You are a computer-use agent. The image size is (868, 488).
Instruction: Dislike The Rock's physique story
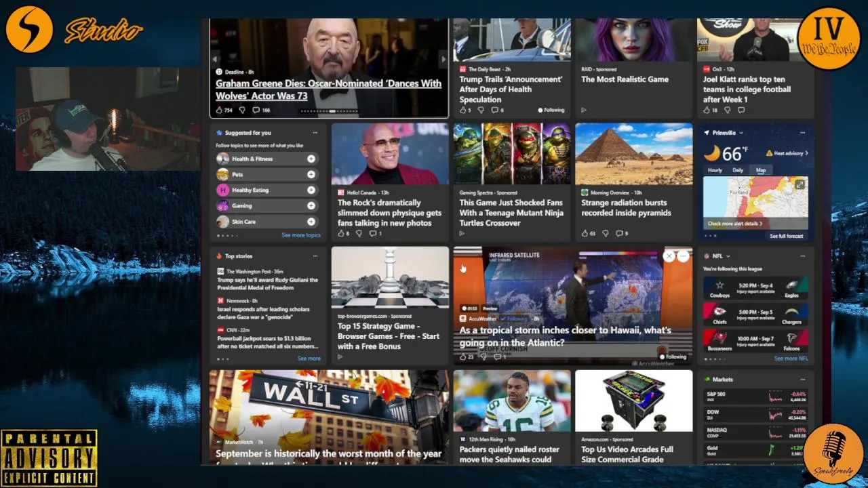(x=359, y=233)
